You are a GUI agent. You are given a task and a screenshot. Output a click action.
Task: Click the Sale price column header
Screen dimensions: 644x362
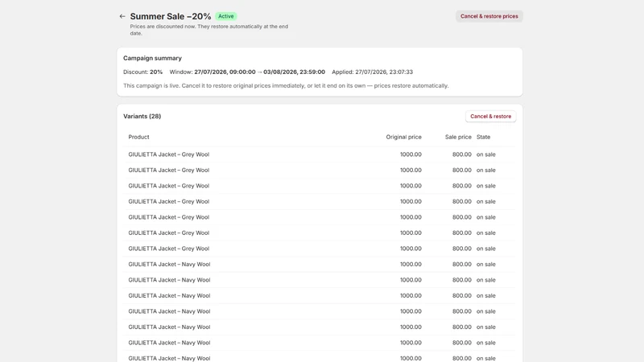[x=458, y=137]
